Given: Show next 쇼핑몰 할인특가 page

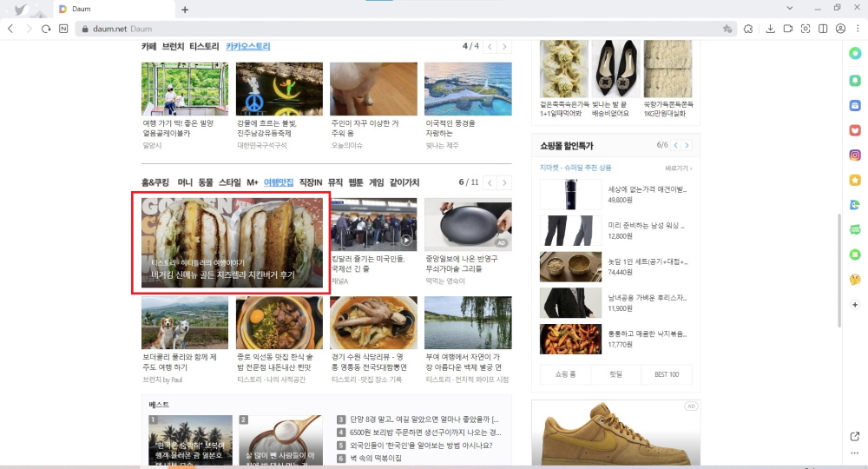Looking at the screenshot, I should click(687, 145).
